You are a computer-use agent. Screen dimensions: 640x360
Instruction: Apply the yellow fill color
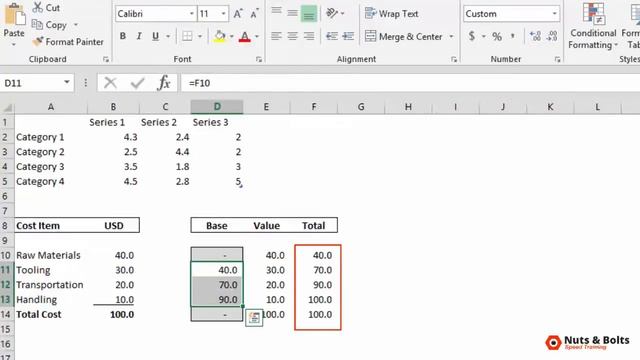[x=220, y=36]
